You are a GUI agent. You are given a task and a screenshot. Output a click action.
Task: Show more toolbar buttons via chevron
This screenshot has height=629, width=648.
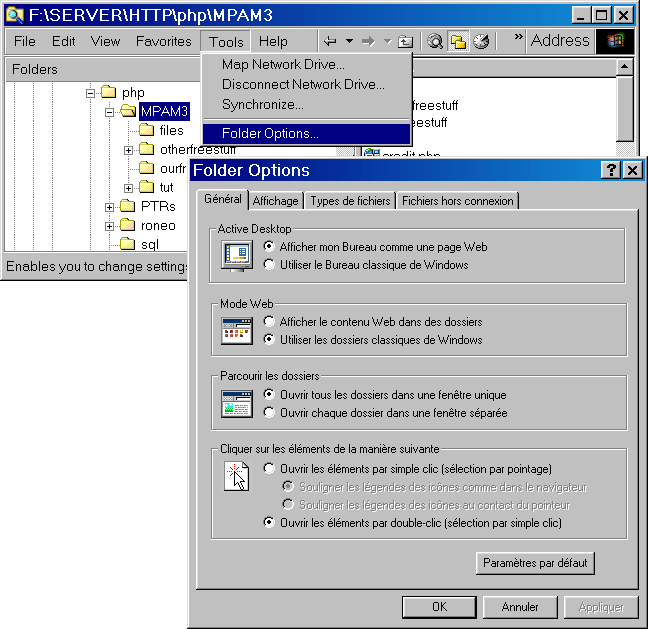coord(518,36)
